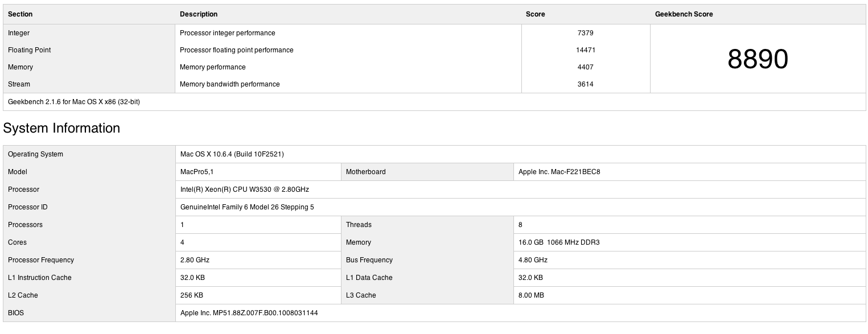Click the Motherboard label cell
Image resolution: width=868 pixels, height=334 pixels.
tap(366, 172)
